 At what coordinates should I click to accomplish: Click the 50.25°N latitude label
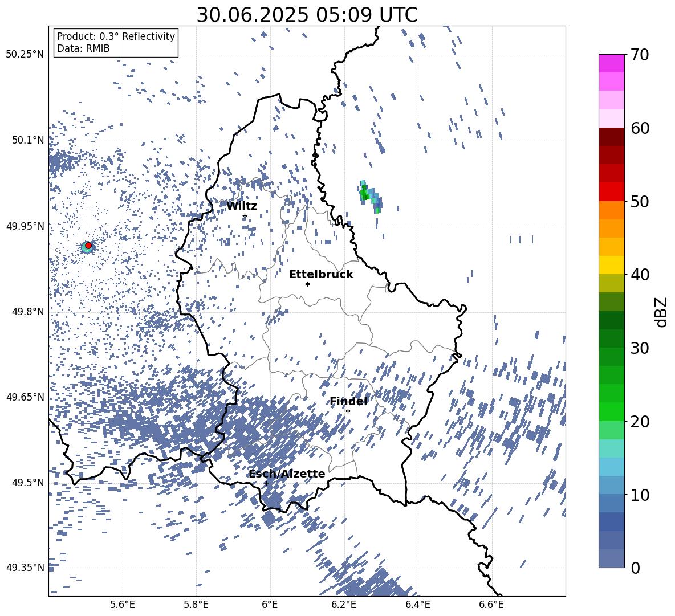click(25, 55)
